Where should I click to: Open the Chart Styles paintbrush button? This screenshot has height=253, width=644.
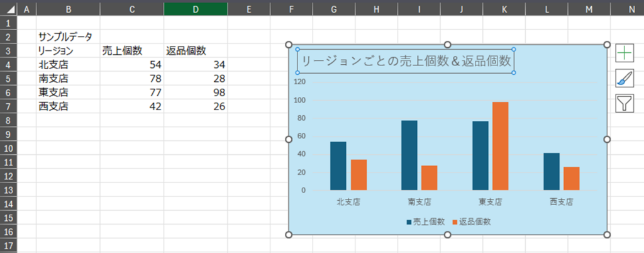click(625, 78)
